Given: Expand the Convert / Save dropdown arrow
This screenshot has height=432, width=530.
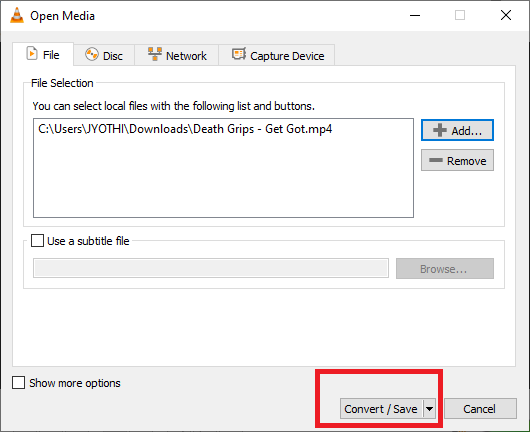Looking at the screenshot, I should click(429, 409).
